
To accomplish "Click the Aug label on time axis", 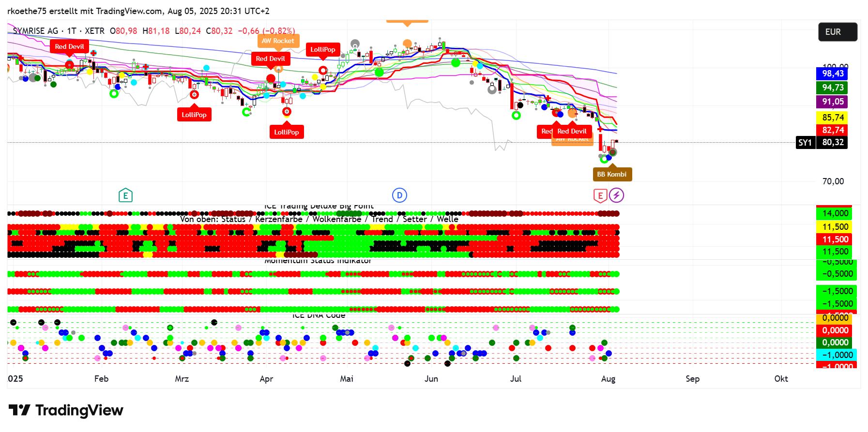I will click(x=608, y=379).
